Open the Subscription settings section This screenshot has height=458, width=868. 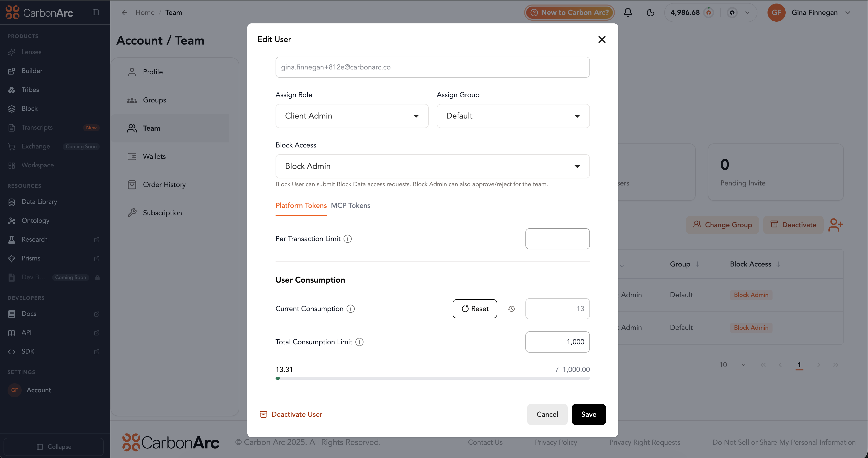coord(162,213)
